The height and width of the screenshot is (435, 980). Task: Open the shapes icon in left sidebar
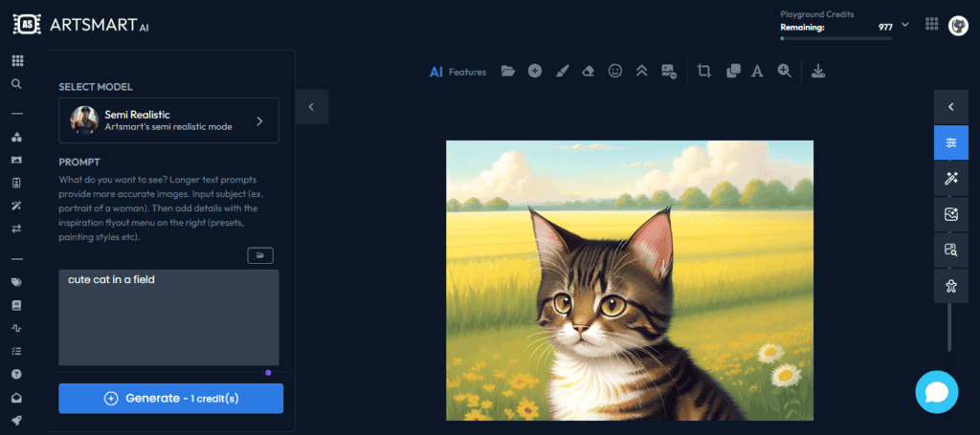[x=17, y=138]
